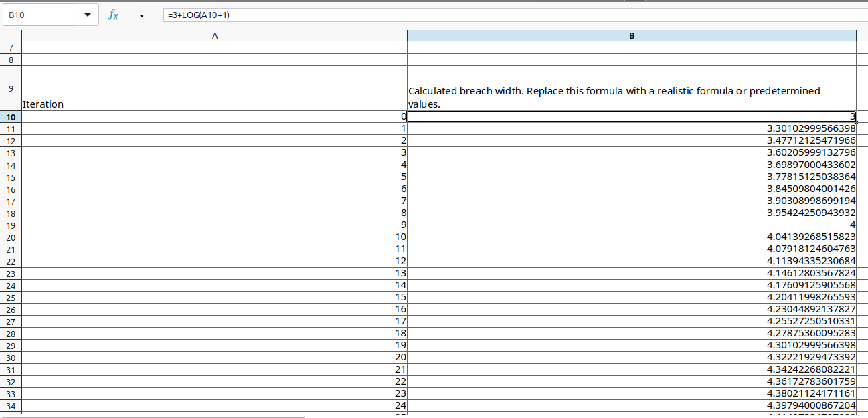Edit the =3+LOG(A10+1) formula text

[x=197, y=14]
